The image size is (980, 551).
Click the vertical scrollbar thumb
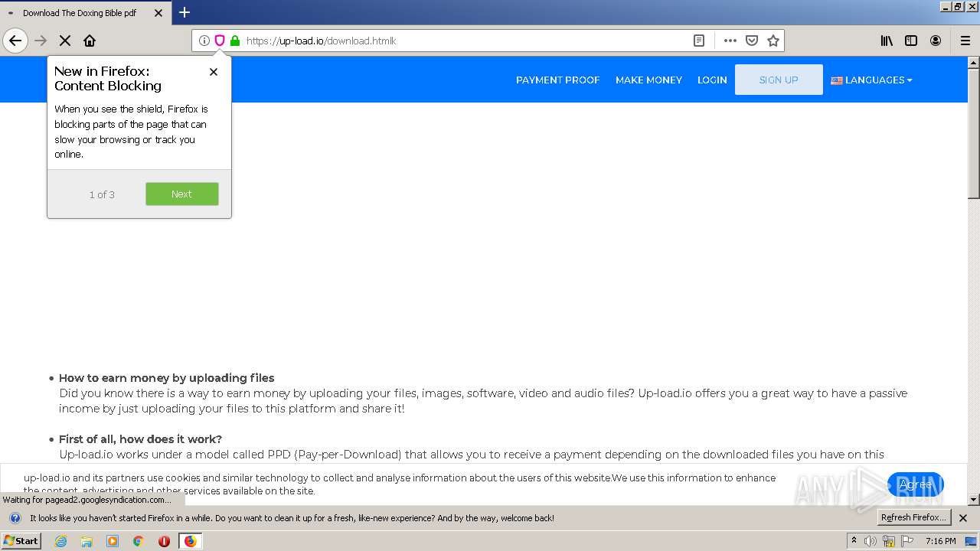click(x=974, y=133)
